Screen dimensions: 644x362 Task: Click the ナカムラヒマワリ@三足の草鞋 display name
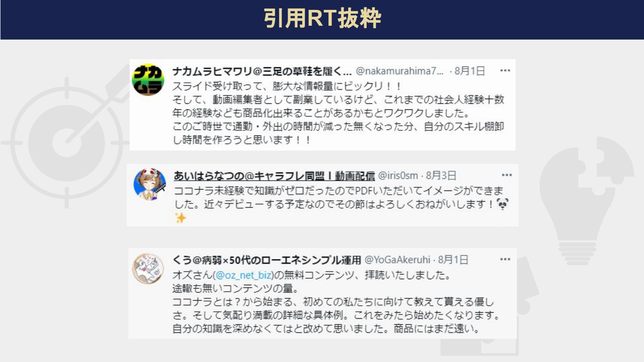coord(262,71)
